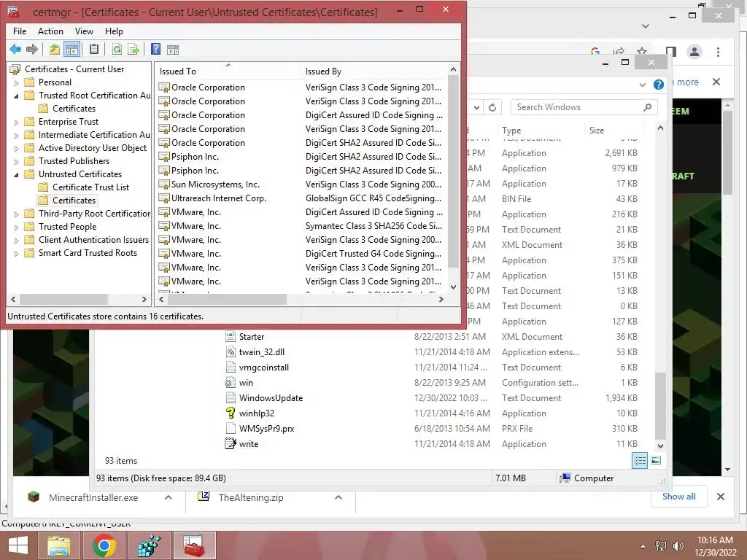Open the Action menu in certmgr
Screen dimensions: 747x560
(50, 31)
